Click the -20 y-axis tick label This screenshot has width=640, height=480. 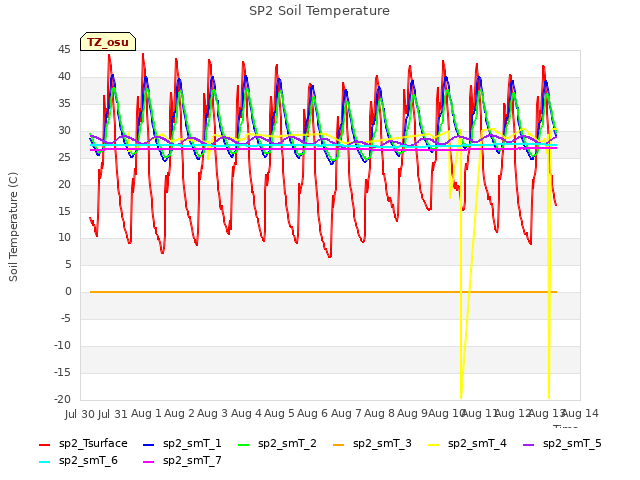tap(62, 399)
